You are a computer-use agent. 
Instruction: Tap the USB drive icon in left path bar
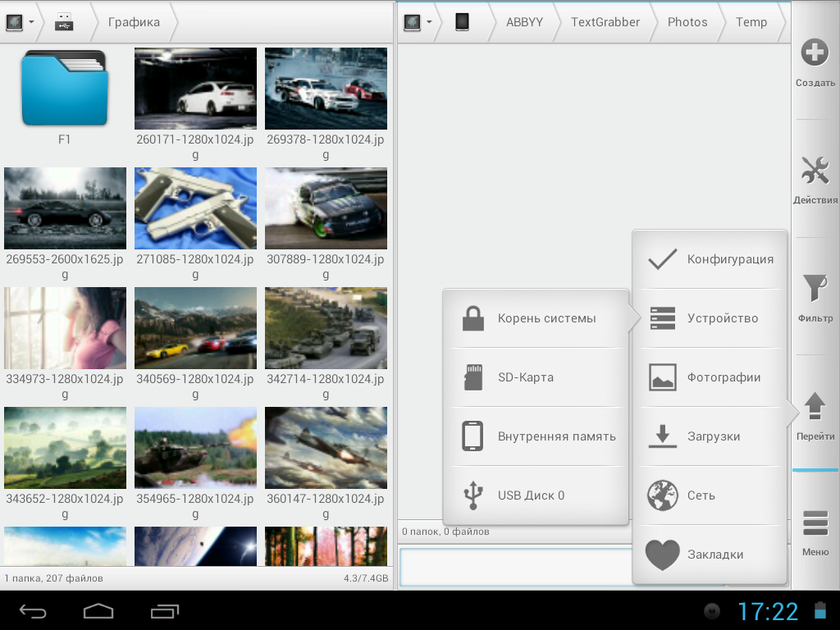(64, 22)
